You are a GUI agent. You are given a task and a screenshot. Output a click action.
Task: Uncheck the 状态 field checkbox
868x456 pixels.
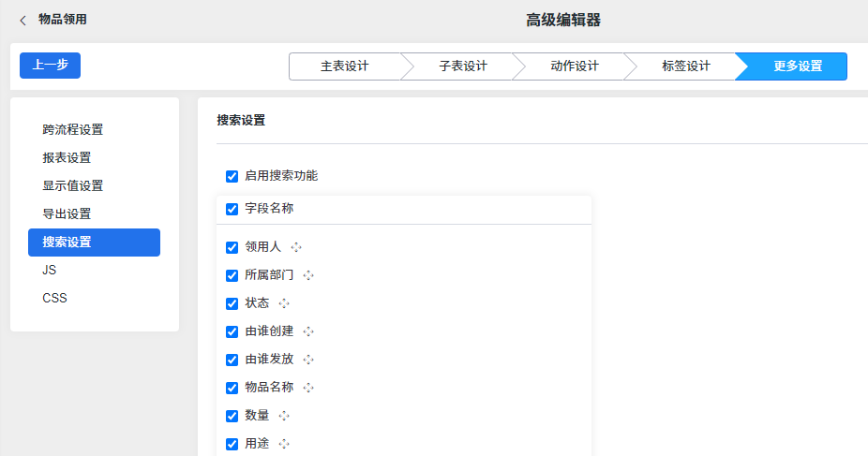tap(232, 303)
